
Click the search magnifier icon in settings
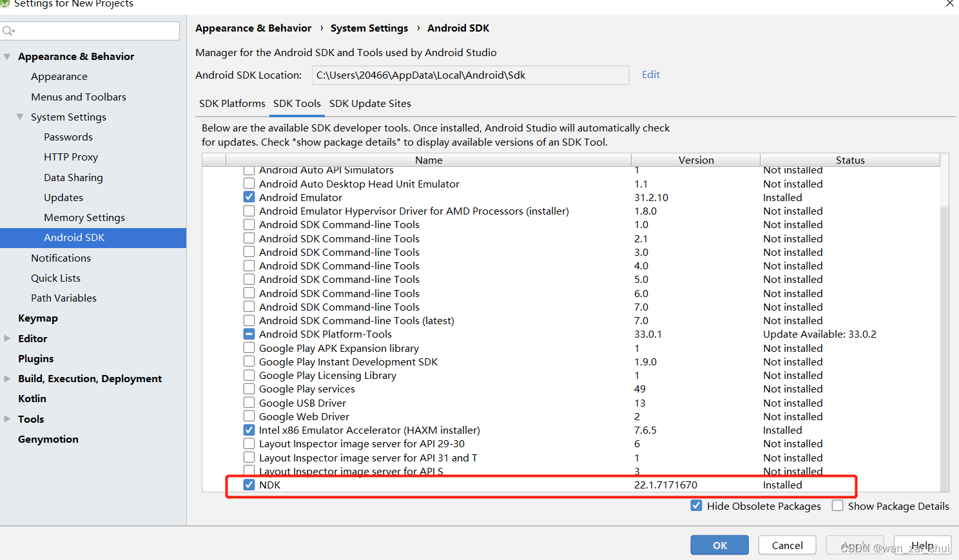(8, 30)
